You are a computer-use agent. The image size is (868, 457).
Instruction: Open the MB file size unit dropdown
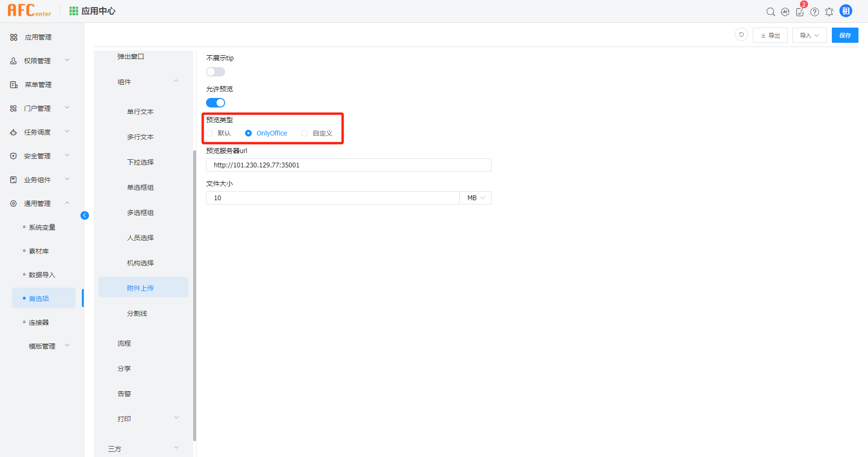475,198
